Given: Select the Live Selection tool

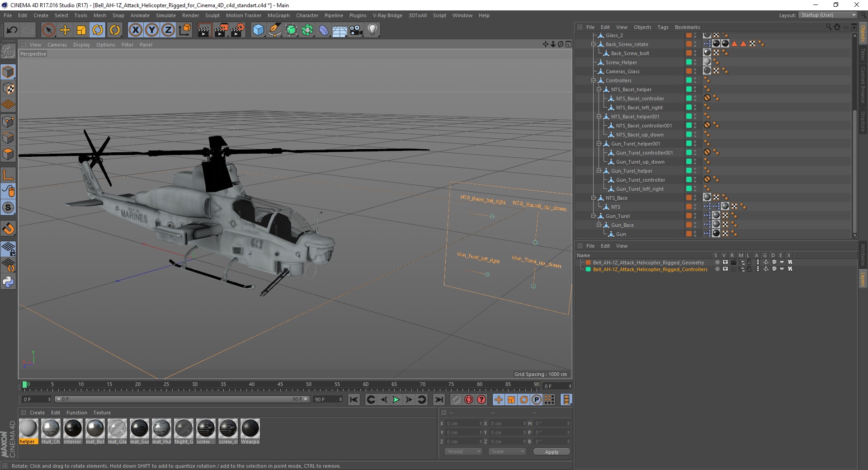Looking at the screenshot, I should (x=48, y=30).
